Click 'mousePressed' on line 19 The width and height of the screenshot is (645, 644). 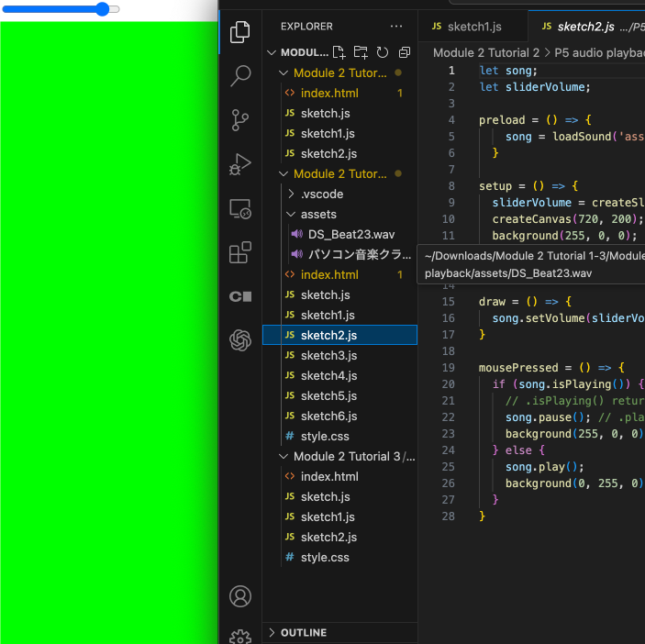(518, 368)
